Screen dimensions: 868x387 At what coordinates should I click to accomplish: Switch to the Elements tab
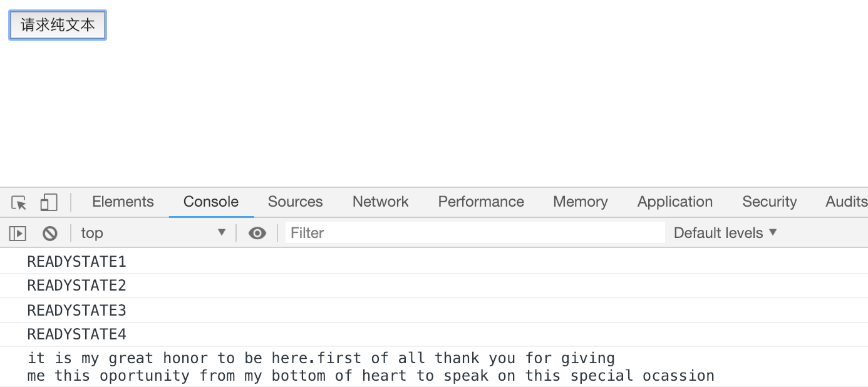click(123, 202)
